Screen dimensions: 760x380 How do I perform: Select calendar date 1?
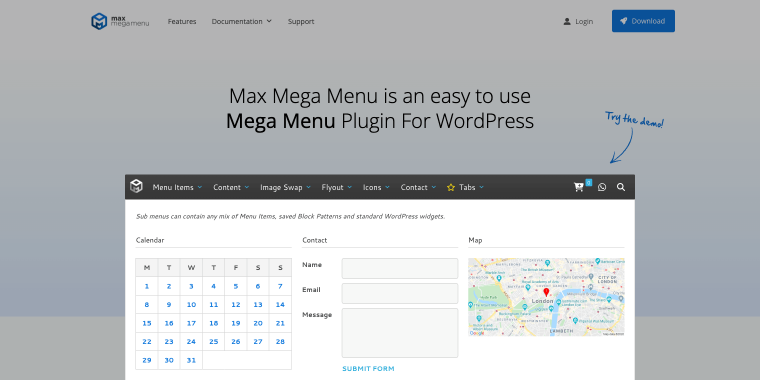pyautogui.click(x=147, y=286)
